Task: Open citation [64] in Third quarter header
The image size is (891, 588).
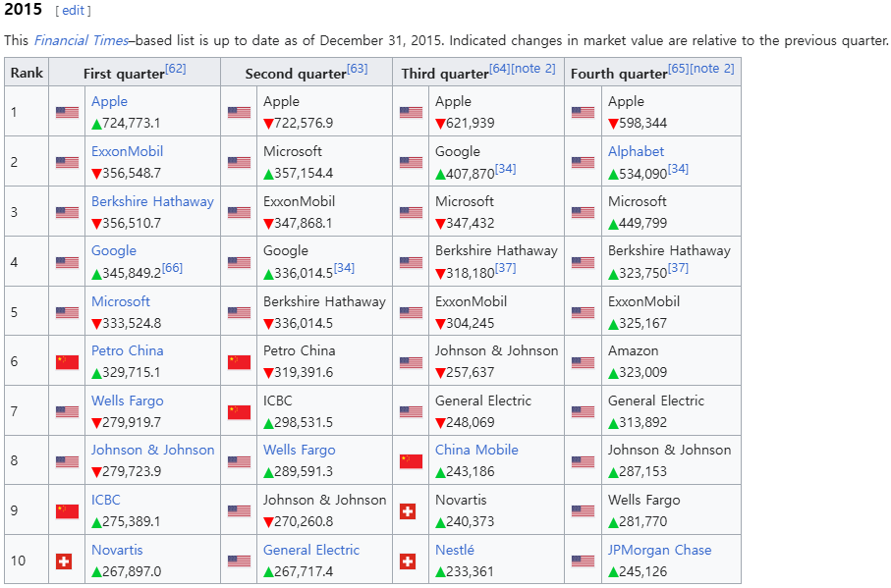Action: (x=500, y=69)
